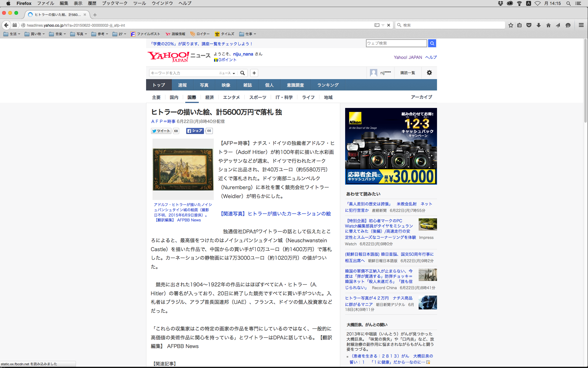588x368 pixels.
Task: Click the Yahoo news settings gear
Action: [x=429, y=73]
